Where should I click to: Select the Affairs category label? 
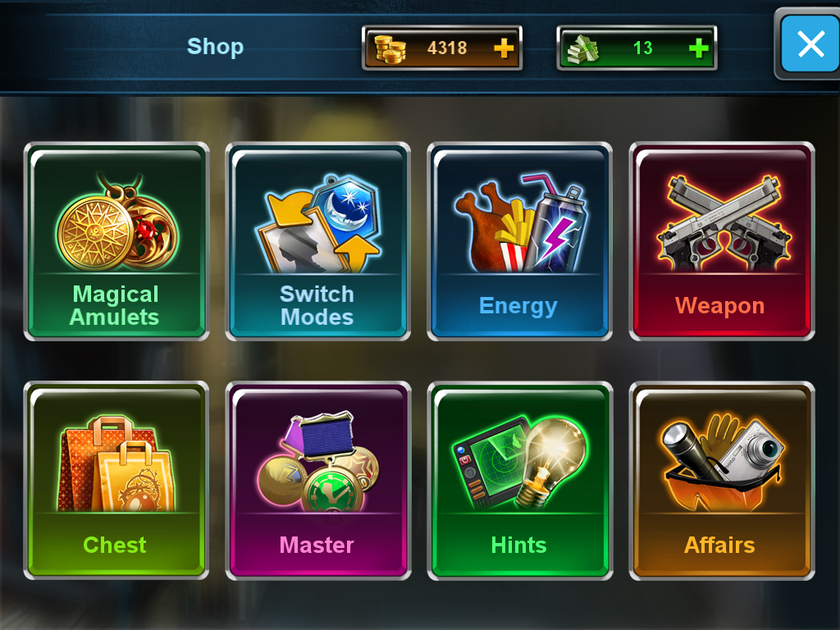tap(719, 546)
